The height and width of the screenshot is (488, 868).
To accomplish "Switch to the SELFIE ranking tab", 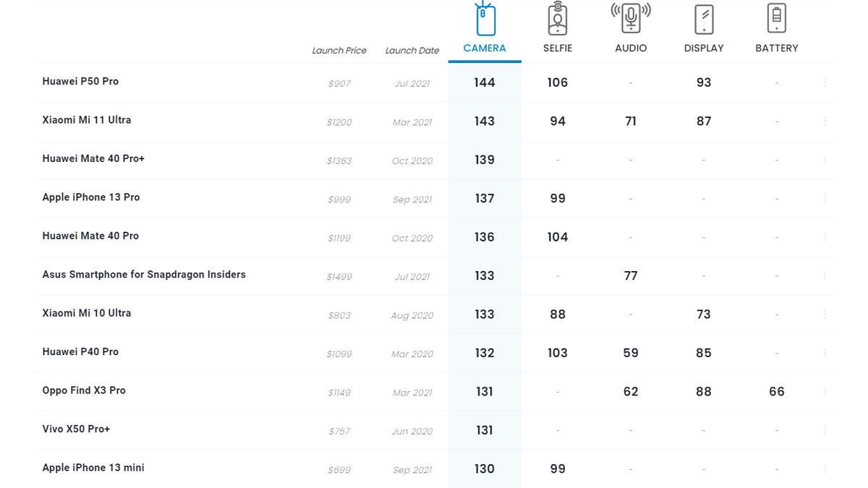I will [x=558, y=48].
